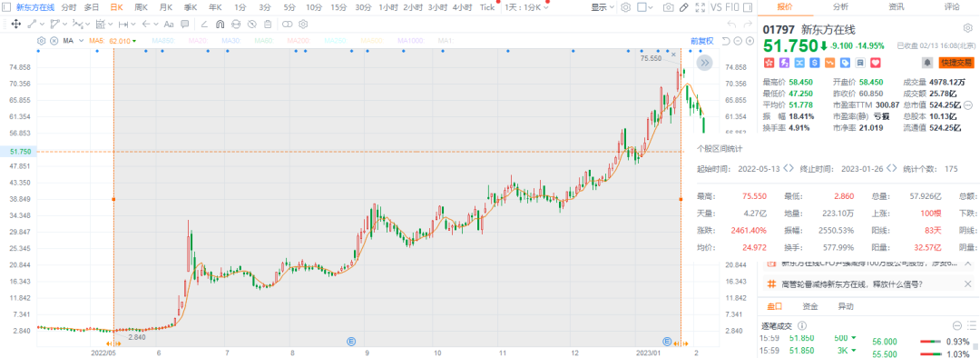Open the 评论 comments tab
This screenshot has height=358, width=980.
(952, 7)
